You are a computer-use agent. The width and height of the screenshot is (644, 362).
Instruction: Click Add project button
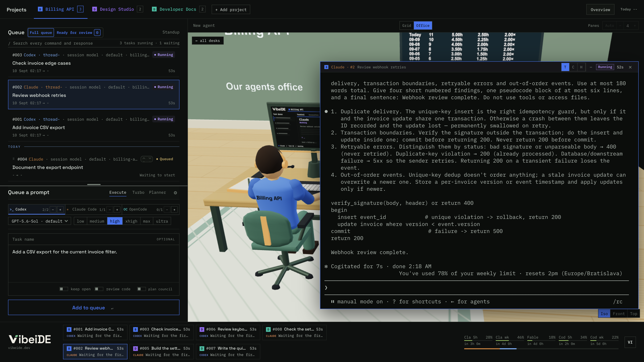[231, 9]
